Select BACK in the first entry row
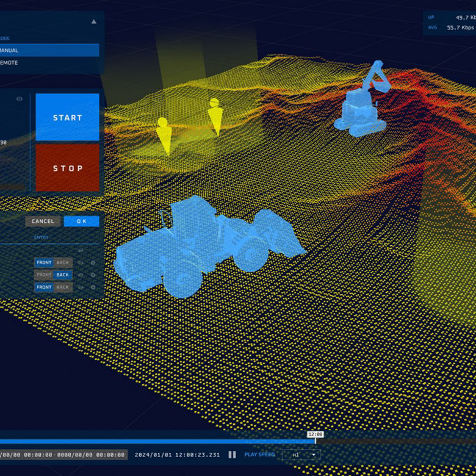The height and width of the screenshot is (476, 476). click(63, 262)
